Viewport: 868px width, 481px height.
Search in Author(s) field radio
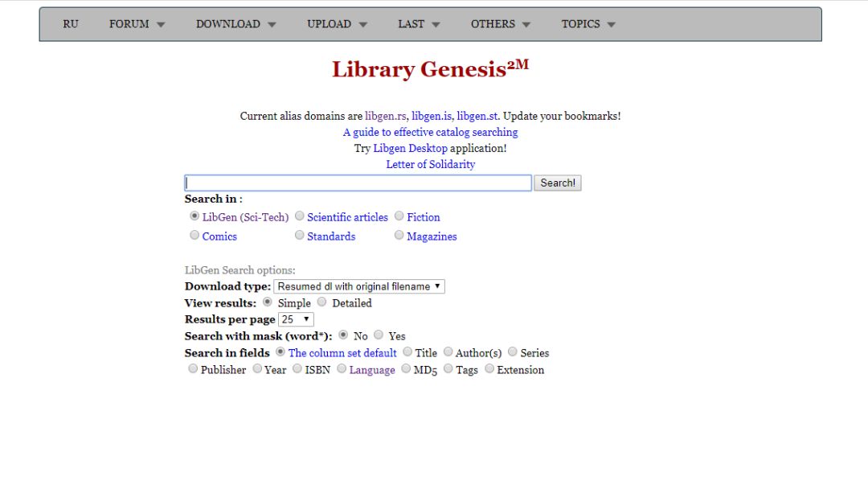tap(448, 351)
